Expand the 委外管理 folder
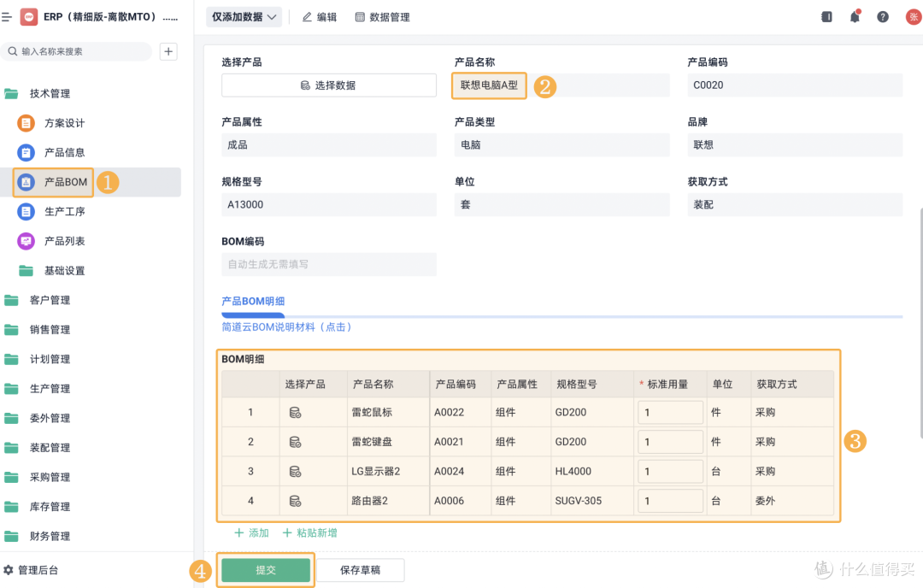 38,418
